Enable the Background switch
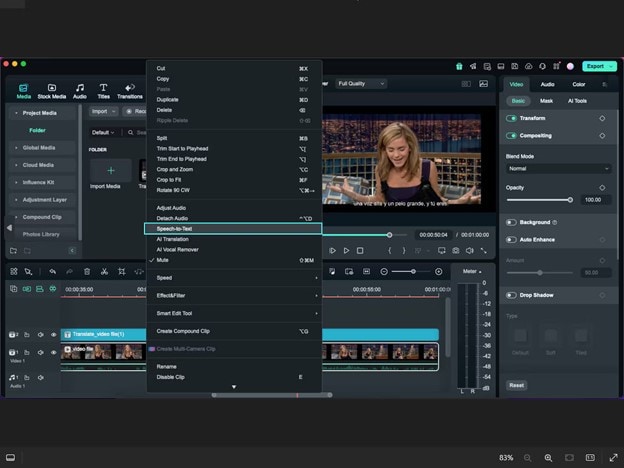Screen dimensions: 624x468 511,222
